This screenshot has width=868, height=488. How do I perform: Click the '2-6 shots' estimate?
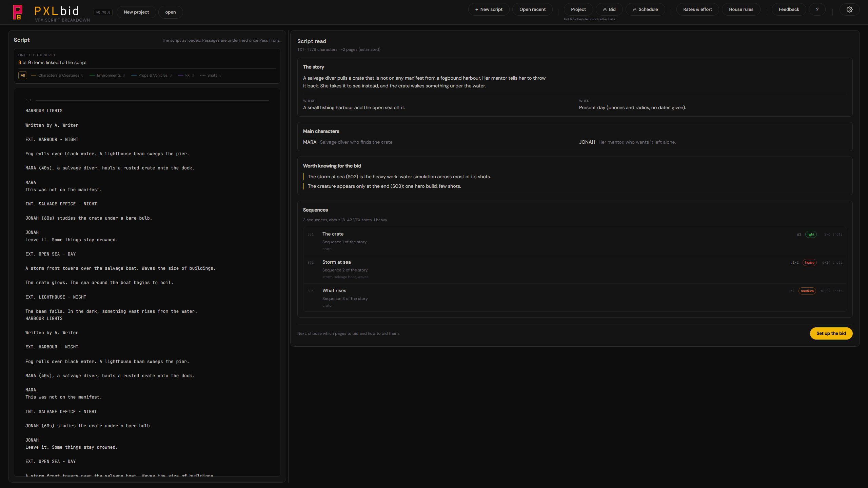coord(833,235)
